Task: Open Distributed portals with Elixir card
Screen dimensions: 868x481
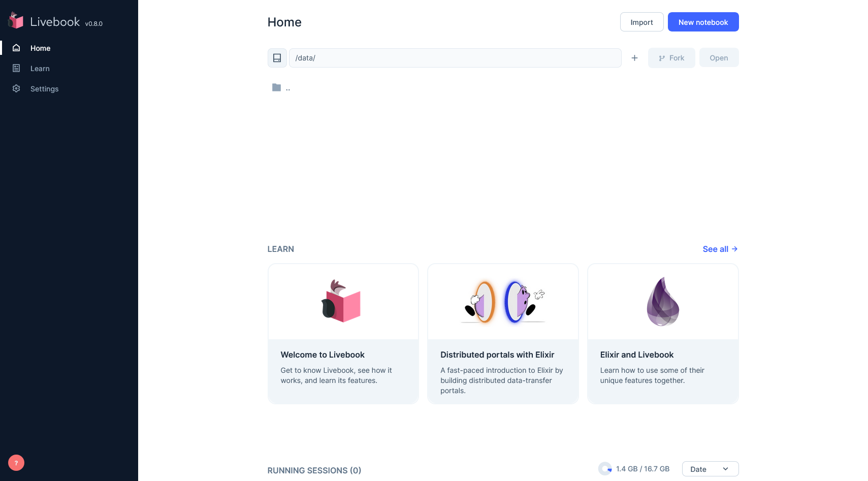Action: point(503,334)
